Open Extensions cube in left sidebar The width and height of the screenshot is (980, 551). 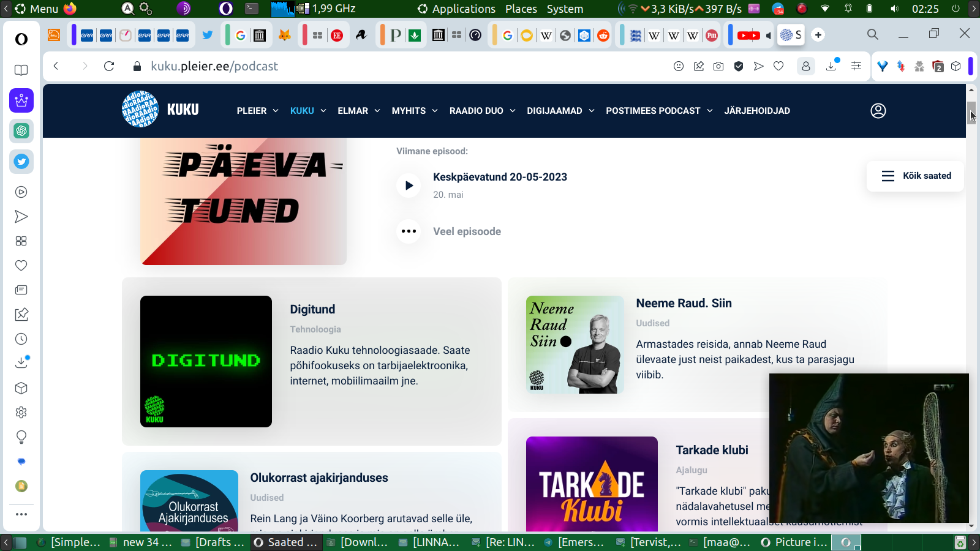[21, 388]
